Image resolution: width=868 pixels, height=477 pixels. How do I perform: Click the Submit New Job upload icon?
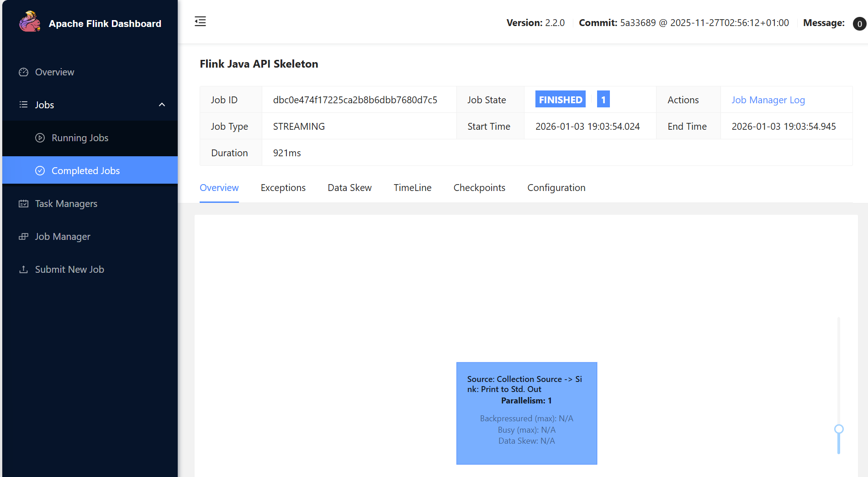pyautogui.click(x=23, y=269)
